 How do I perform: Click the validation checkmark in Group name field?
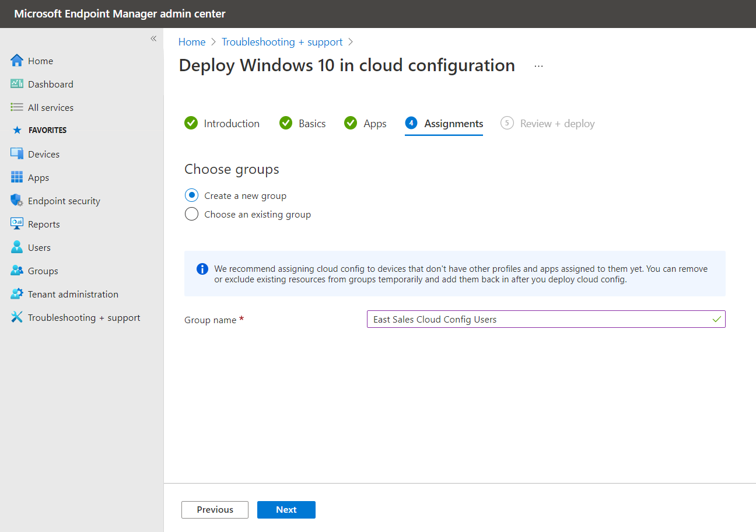click(x=716, y=319)
